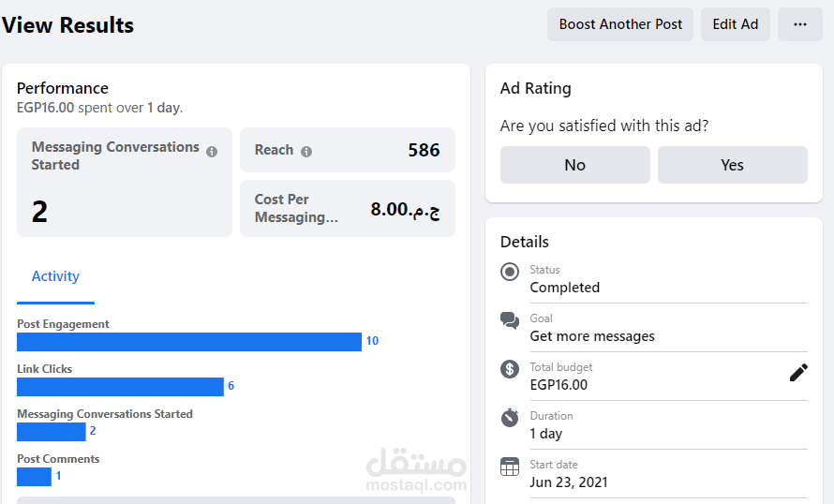
Task: Answer Yes to the ad satisfaction question
Action: point(732,165)
